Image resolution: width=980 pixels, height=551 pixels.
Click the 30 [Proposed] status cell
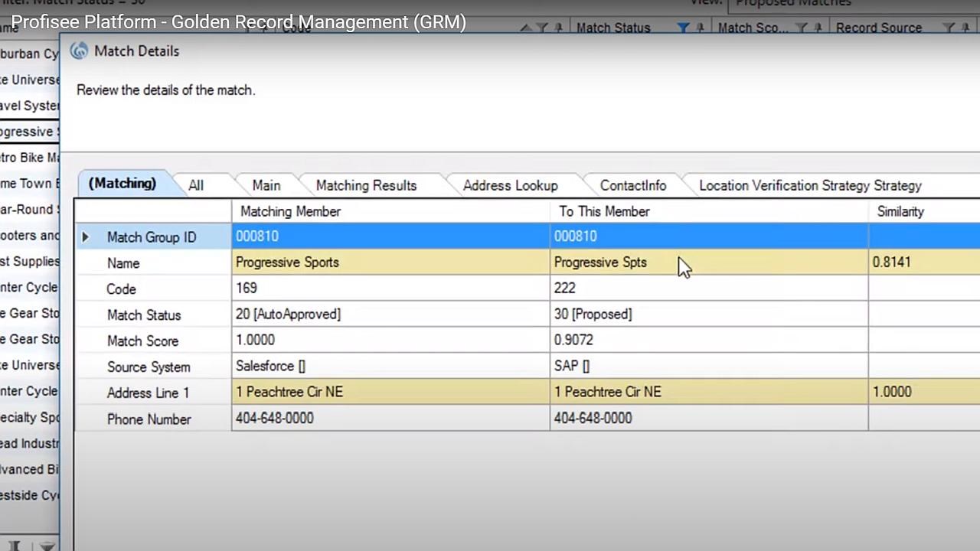[x=709, y=315]
